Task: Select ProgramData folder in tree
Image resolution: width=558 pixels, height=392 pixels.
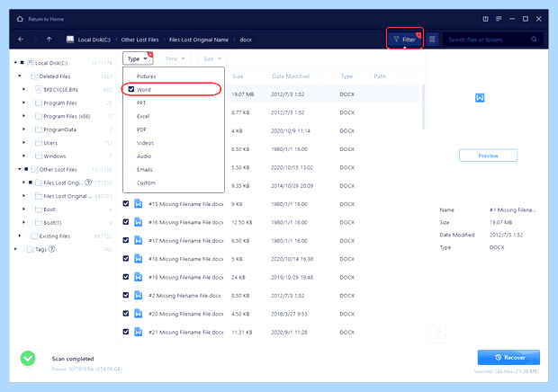Action: 59,129
